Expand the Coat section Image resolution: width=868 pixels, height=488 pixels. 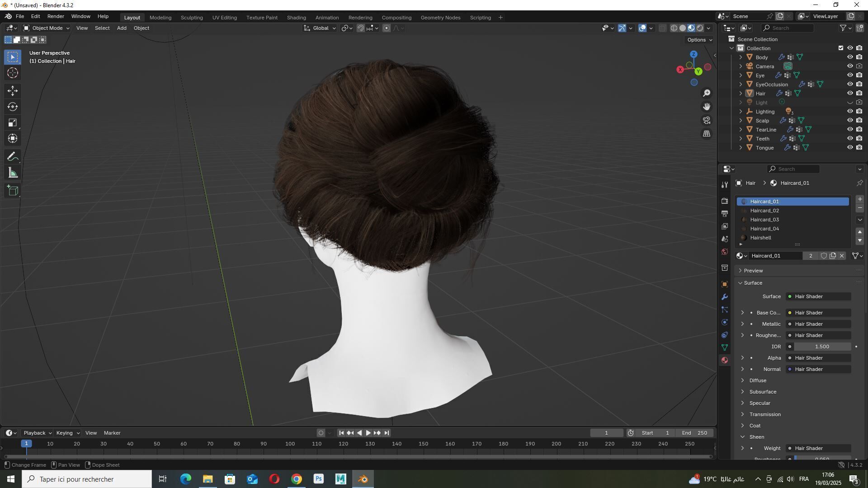point(755,426)
